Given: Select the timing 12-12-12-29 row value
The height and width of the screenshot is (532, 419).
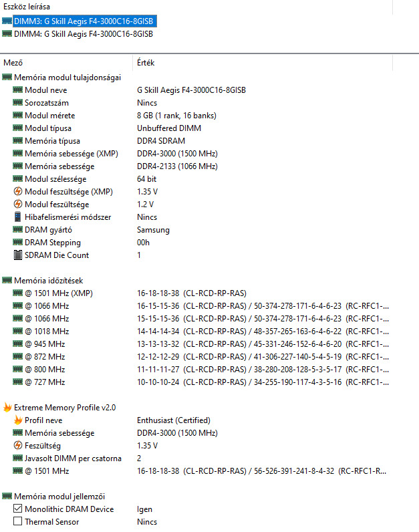Looking at the screenshot, I should pyautogui.click(x=263, y=357).
